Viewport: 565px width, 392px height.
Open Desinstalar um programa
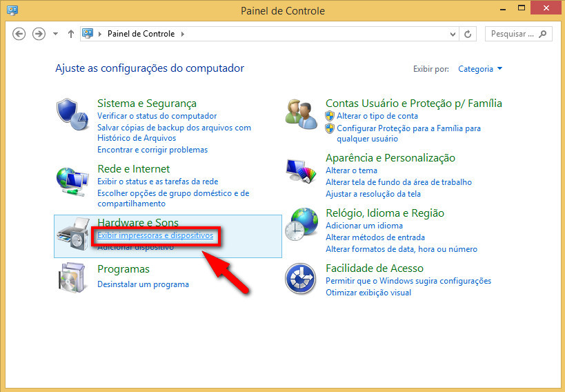tap(143, 284)
